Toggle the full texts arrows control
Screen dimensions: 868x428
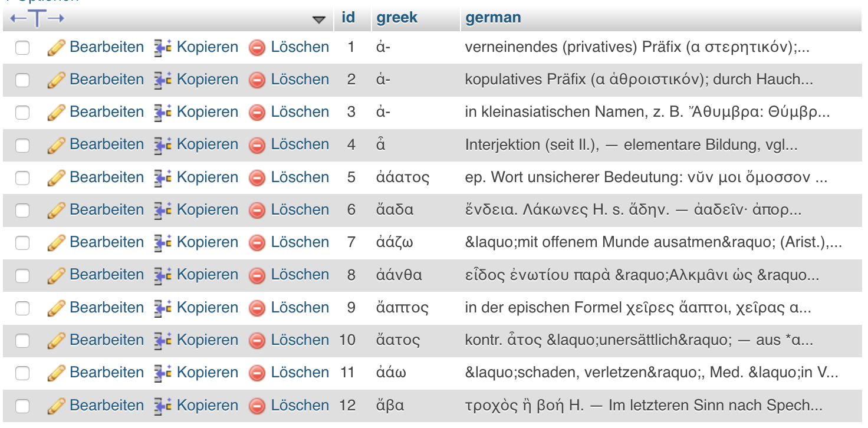coord(37,18)
